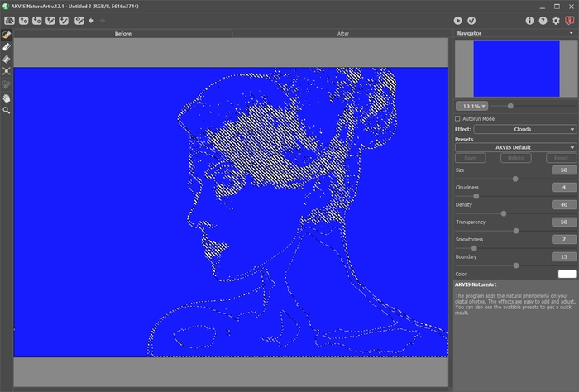
Task: Select the Eraser tool
Action: [7, 47]
